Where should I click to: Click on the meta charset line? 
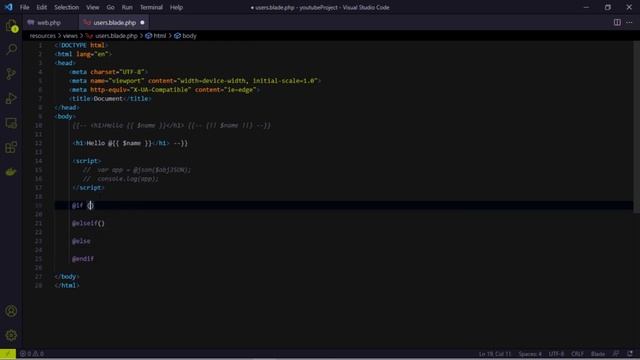[109, 72]
